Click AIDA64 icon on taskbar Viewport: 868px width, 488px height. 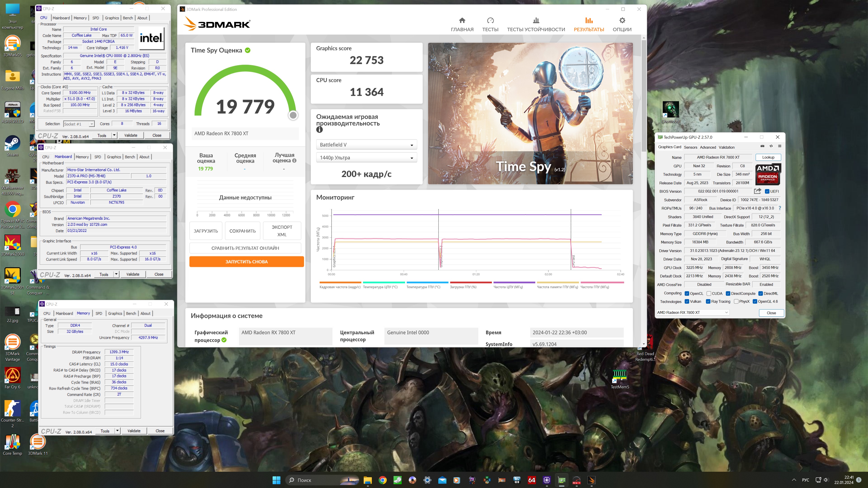[x=532, y=480]
